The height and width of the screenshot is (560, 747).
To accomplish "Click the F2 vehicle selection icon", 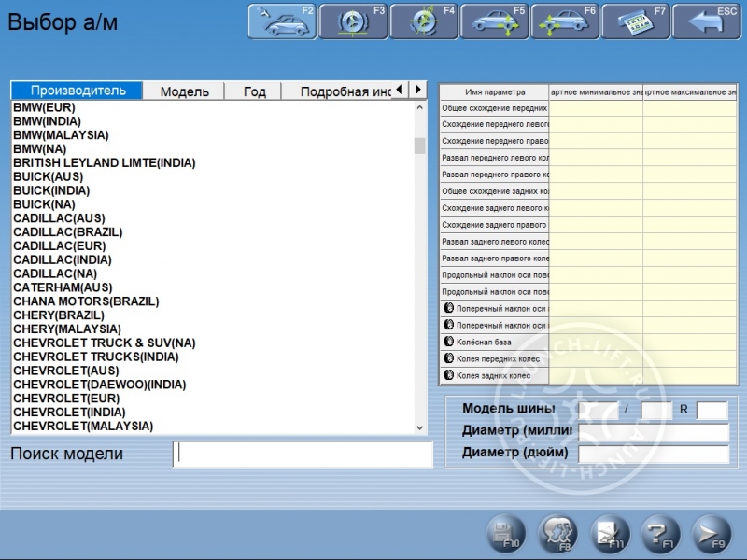I will tap(283, 21).
